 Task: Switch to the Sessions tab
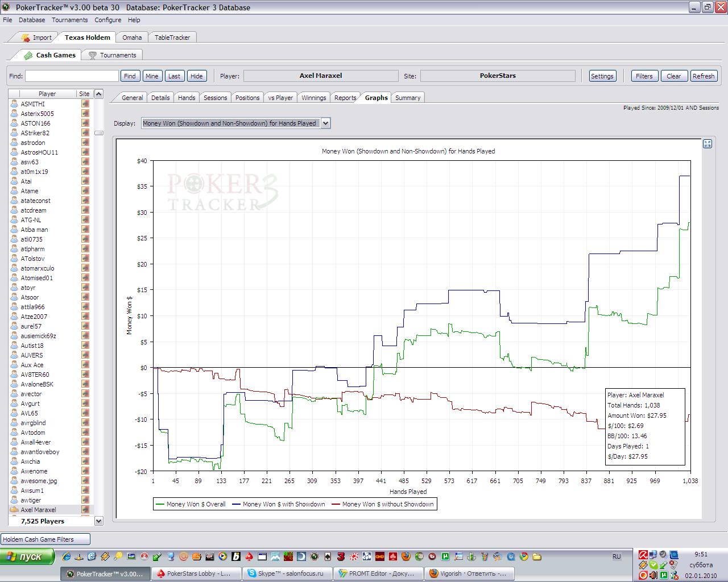tap(215, 98)
